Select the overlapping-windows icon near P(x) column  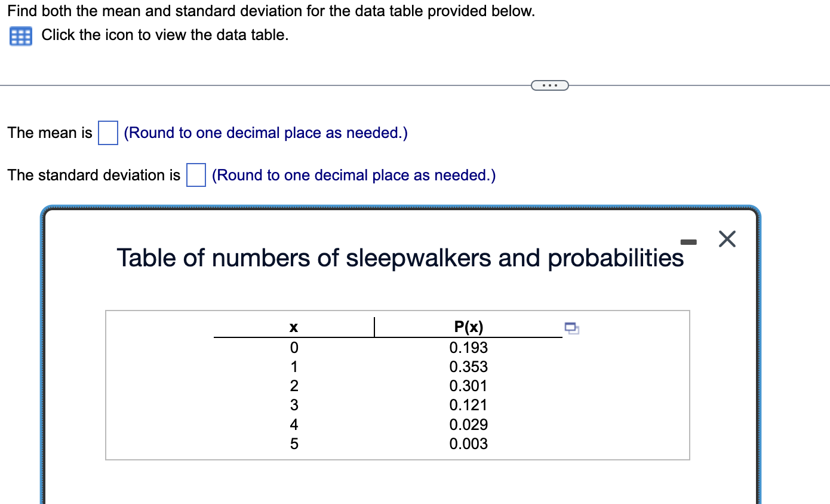pos(571,328)
